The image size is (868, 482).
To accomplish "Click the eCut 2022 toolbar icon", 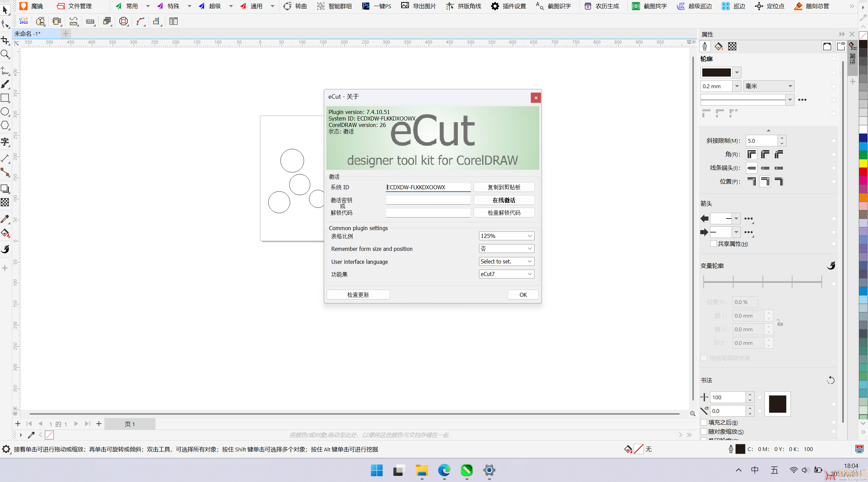I will (23, 21).
